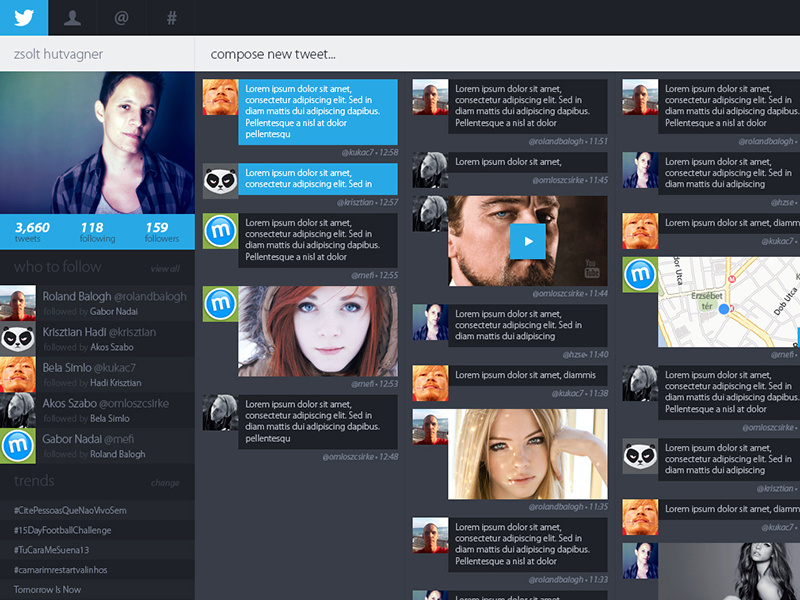800x600 pixels.
Task: Open the @mefi 12:55 tweet text
Action: pyautogui.click(x=318, y=240)
